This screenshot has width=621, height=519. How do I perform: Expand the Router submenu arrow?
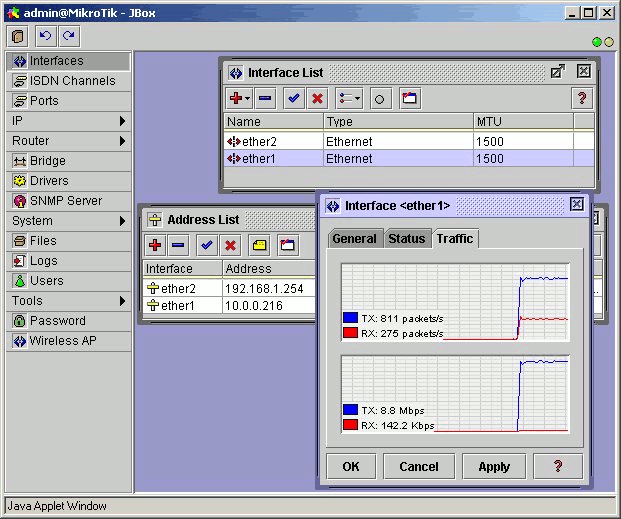pyautogui.click(x=122, y=141)
